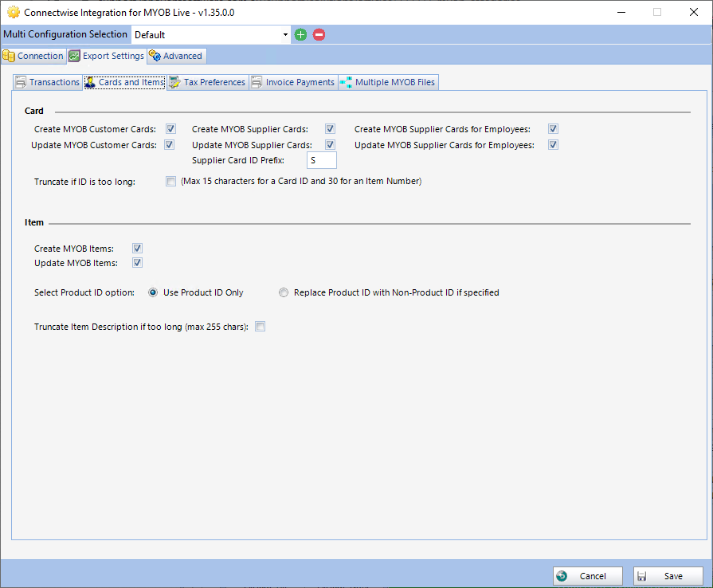Click the 'Max 15 characters for a Card ID' note
713x588 pixels.
pyautogui.click(x=301, y=181)
